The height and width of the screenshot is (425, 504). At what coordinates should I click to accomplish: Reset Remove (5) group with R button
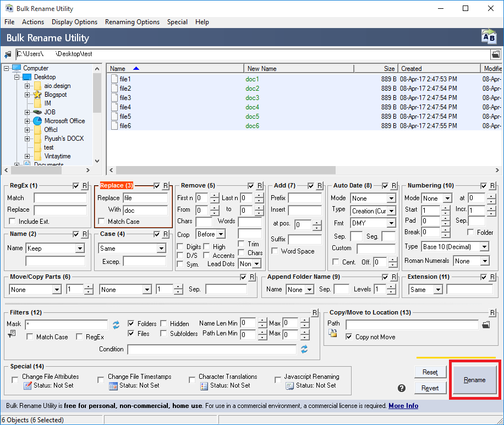[x=260, y=186]
